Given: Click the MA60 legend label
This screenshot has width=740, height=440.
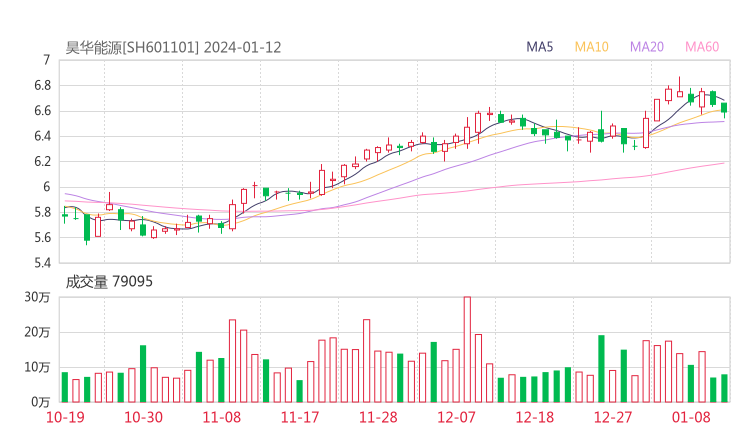Looking at the screenshot, I should 702,47.
